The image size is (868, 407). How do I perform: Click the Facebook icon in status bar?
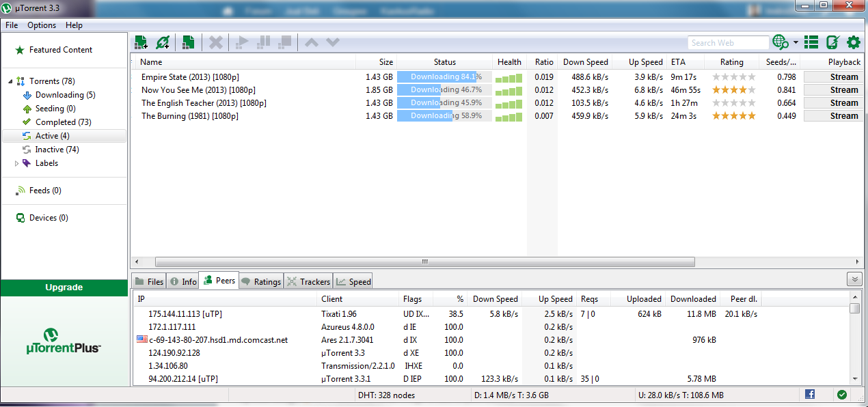click(x=810, y=394)
